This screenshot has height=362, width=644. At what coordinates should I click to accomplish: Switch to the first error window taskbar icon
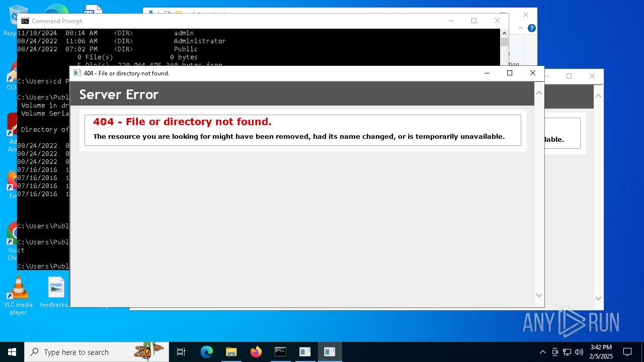[305, 352]
